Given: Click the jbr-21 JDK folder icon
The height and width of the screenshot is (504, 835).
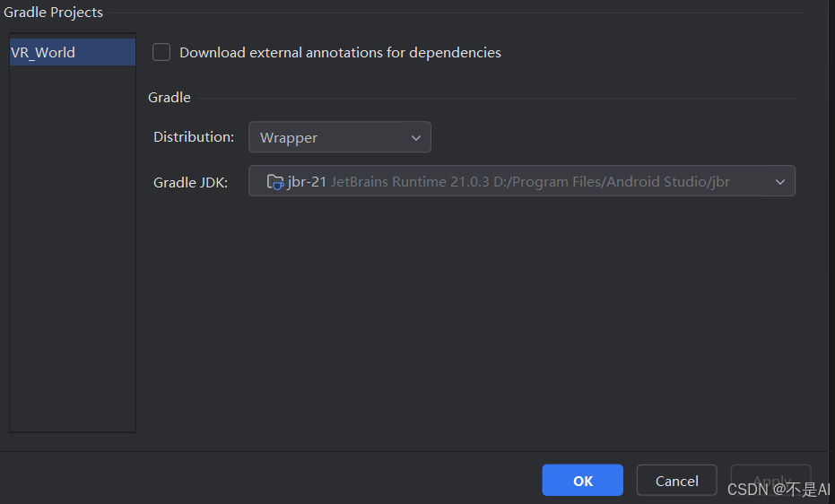Looking at the screenshot, I should (274, 182).
